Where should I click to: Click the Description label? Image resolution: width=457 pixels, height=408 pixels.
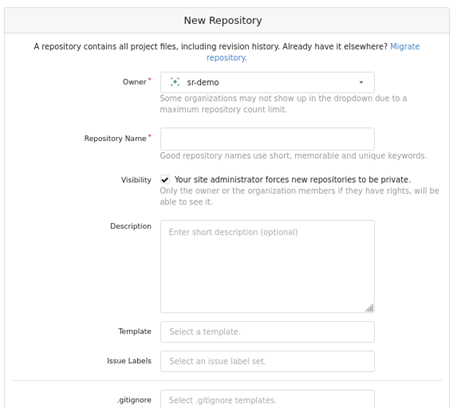(131, 226)
